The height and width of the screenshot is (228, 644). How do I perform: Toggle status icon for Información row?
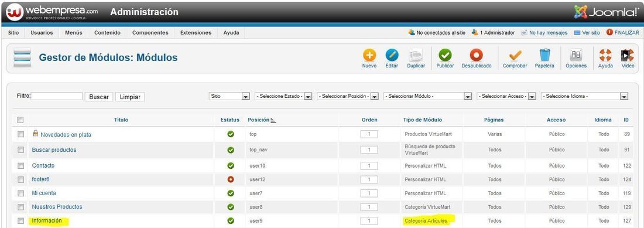click(231, 221)
